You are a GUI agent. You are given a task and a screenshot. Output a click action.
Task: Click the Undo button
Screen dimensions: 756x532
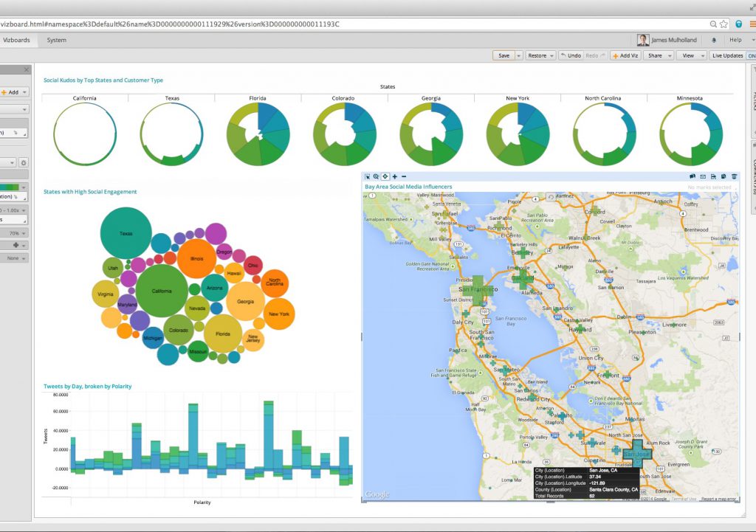click(x=570, y=55)
